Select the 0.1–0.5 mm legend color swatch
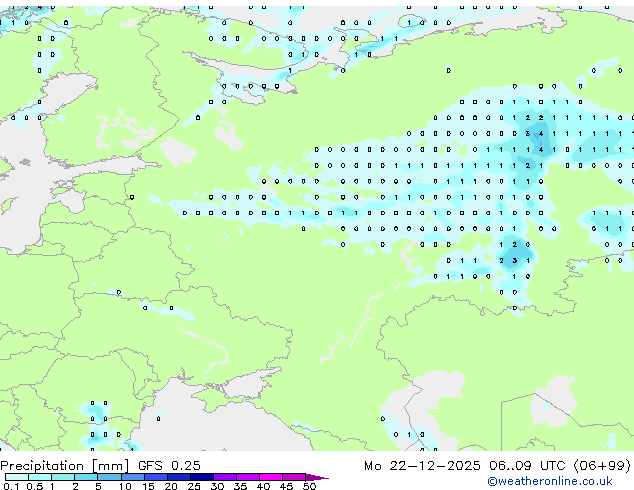 click(x=17, y=477)
